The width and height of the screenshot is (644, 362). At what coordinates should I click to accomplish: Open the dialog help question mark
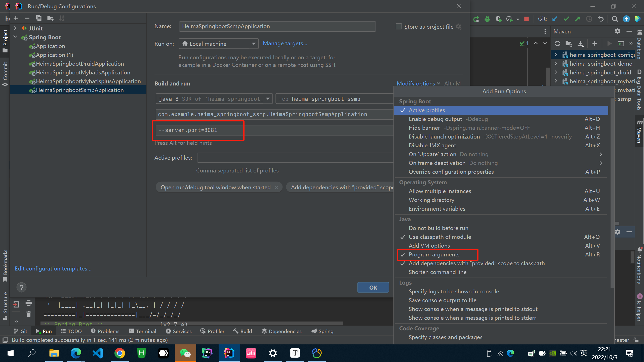[21, 287]
